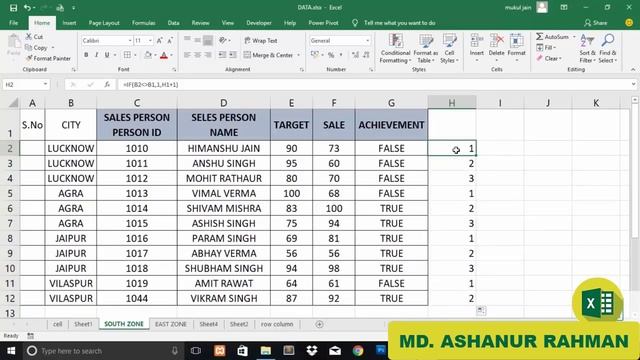Switch to the Data ribbon tab

(173, 23)
